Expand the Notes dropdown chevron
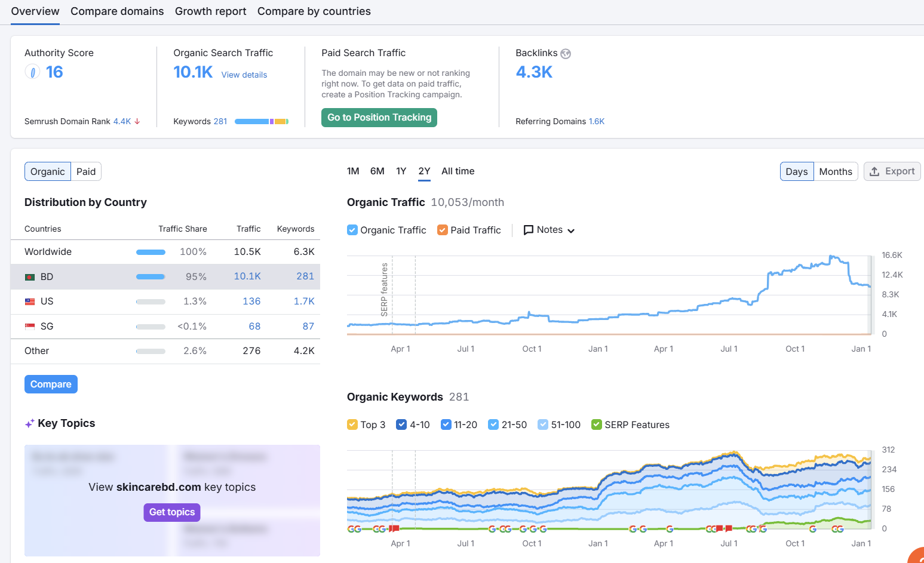Screen dimensions: 924x563 point(571,231)
